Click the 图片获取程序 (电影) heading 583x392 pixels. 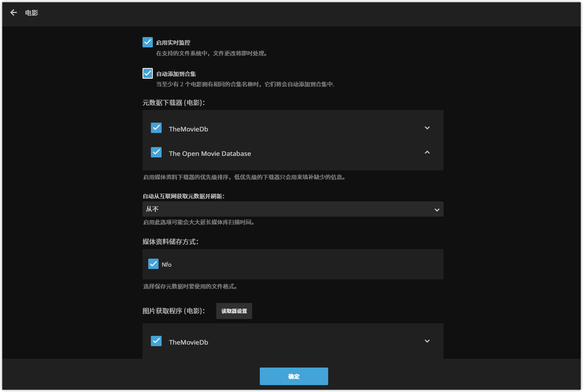[174, 311]
